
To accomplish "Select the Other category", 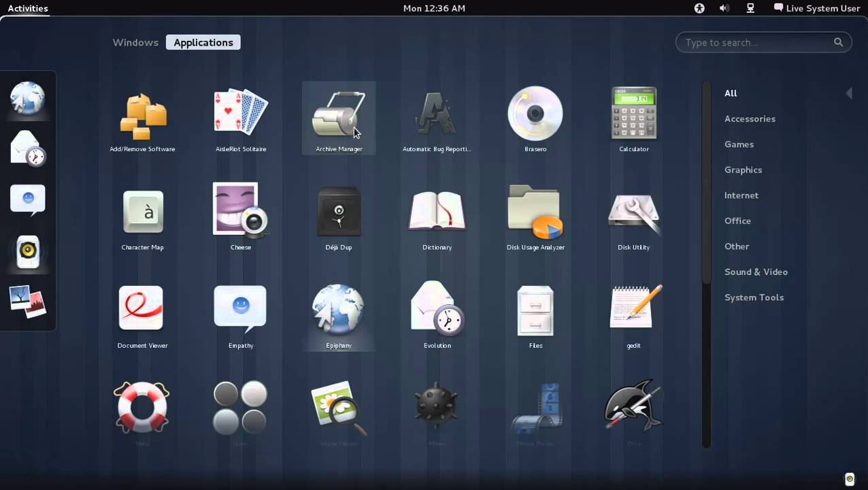I will pyautogui.click(x=737, y=246).
